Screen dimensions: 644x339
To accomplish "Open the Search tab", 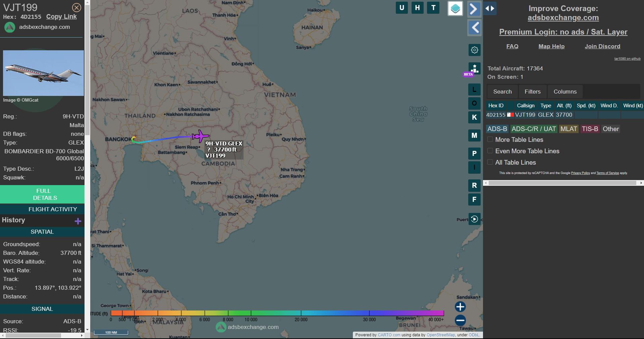I will (502, 92).
